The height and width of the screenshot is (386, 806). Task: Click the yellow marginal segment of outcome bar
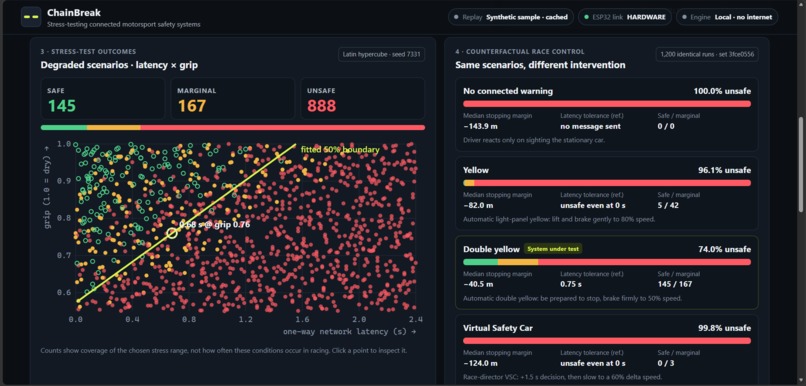114,127
